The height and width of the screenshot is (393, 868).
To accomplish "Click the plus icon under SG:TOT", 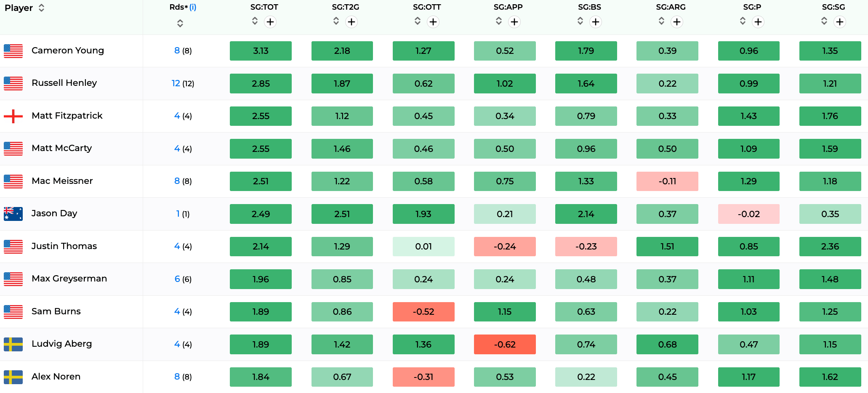I will coord(270,22).
